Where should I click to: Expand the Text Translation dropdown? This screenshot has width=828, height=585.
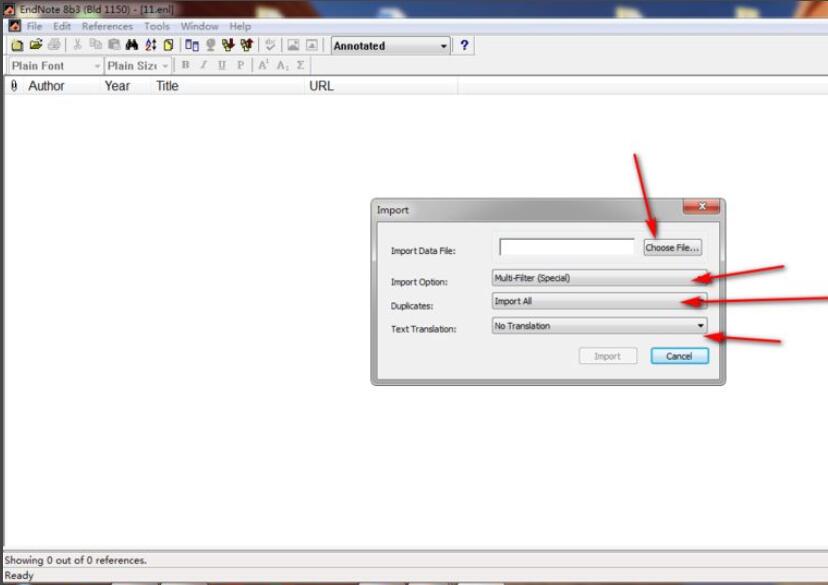coord(599,326)
